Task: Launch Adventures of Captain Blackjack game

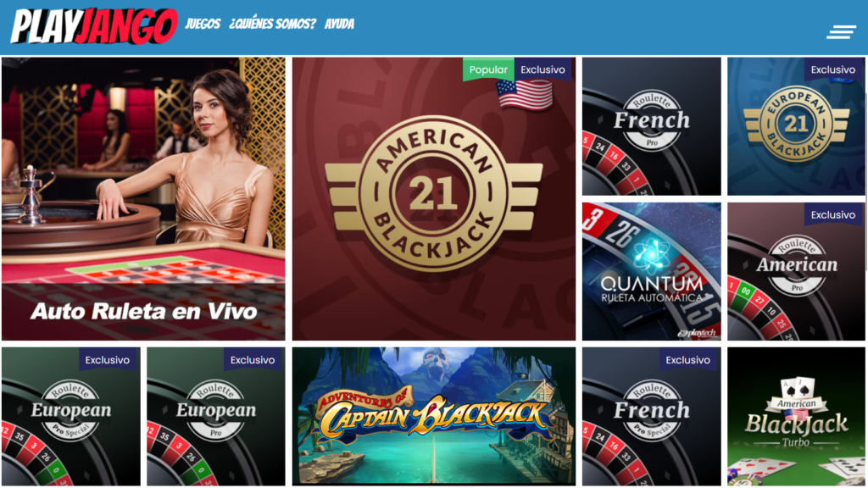Action: coord(434,417)
